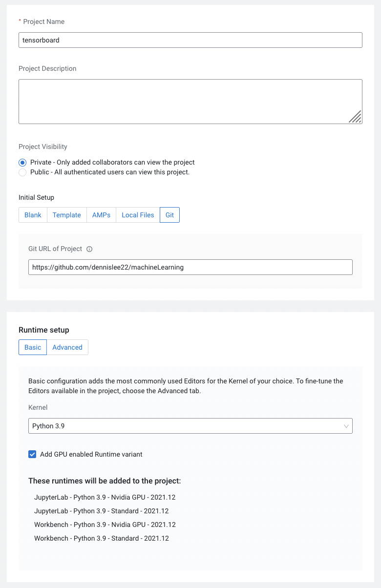Uncheck Add GPU enabled Runtime variant
This screenshot has height=588, width=381.
33,454
